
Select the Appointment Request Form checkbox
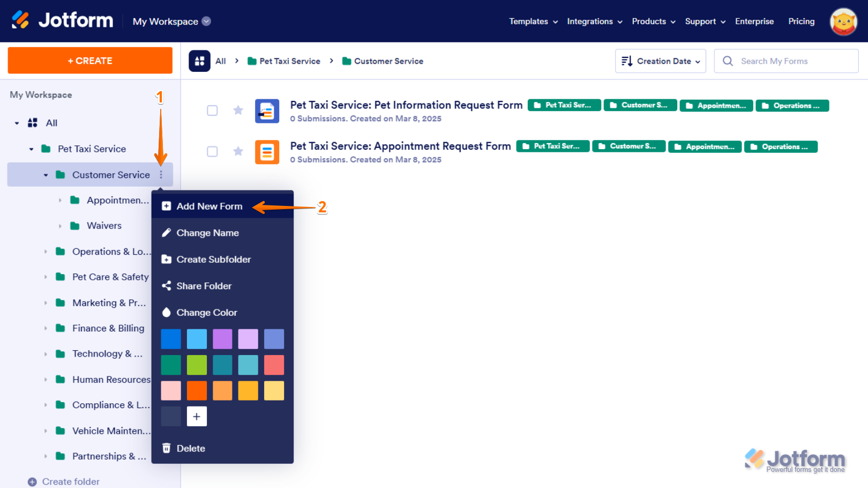tap(212, 151)
